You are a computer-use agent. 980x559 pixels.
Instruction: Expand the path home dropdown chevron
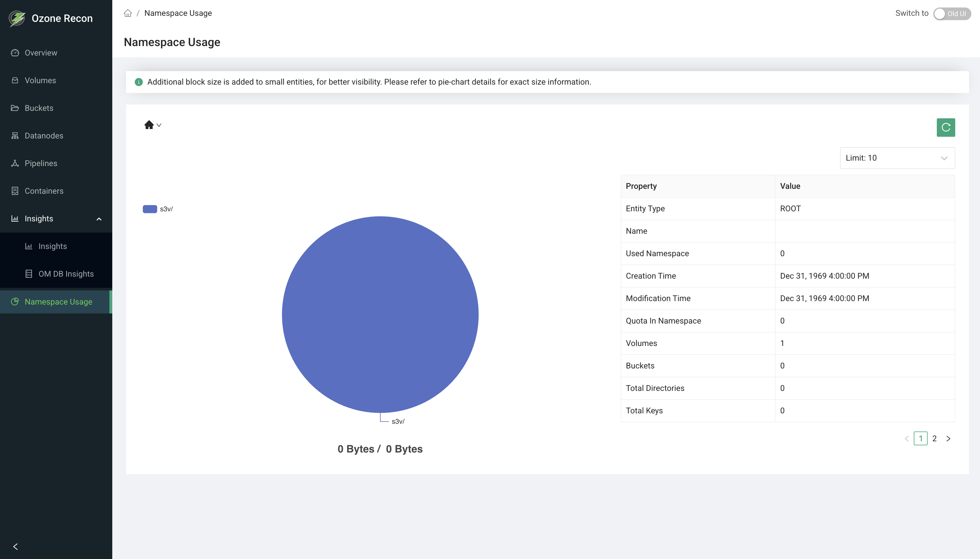(x=159, y=125)
